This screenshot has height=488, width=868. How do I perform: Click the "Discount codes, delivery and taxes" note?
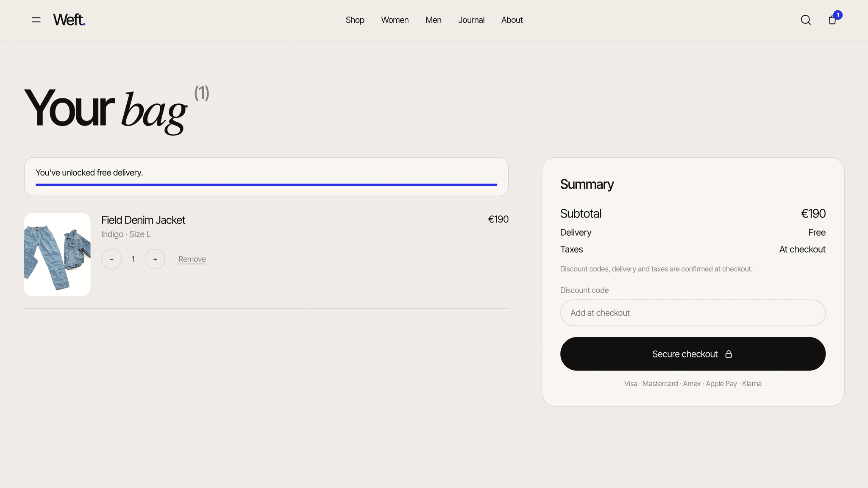656,269
